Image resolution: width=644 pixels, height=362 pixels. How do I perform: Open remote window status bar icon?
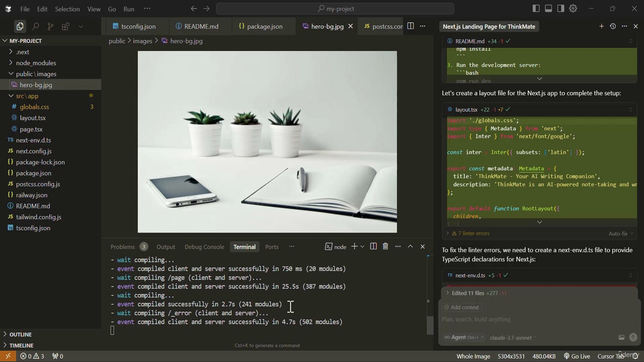pos(8,356)
